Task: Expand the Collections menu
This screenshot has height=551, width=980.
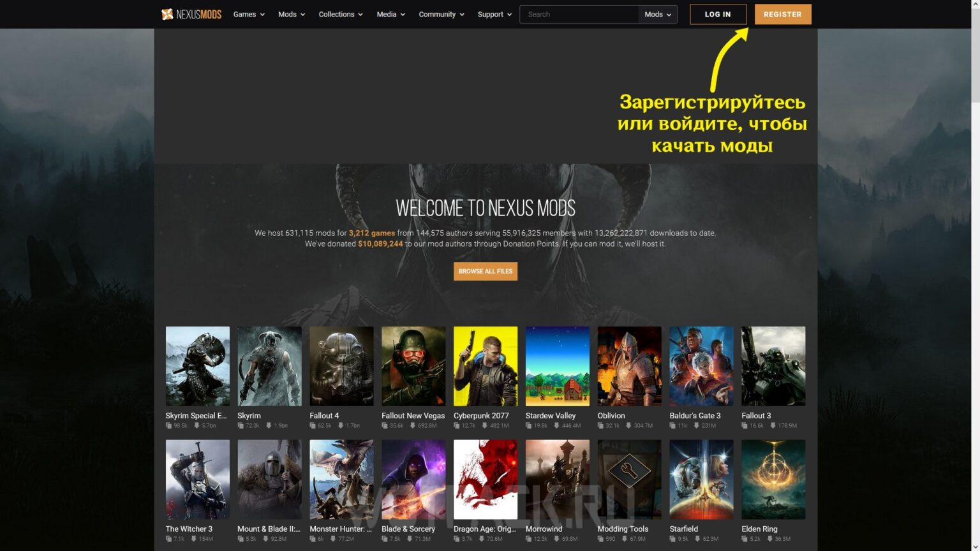Action: point(341,14)
